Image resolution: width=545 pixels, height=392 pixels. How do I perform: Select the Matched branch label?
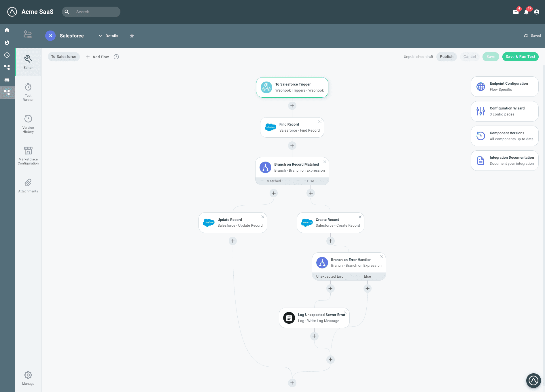point(274,181)
